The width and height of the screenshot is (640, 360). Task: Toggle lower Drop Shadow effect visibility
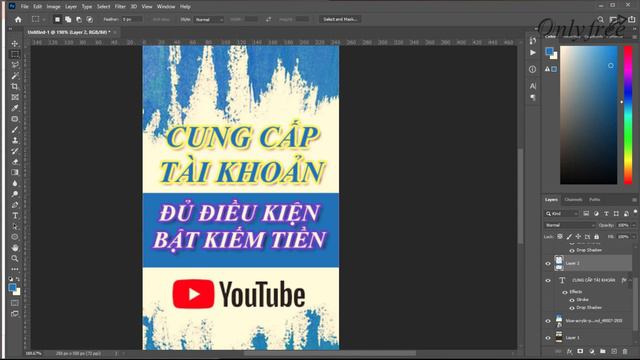click(x=572, y=308)
